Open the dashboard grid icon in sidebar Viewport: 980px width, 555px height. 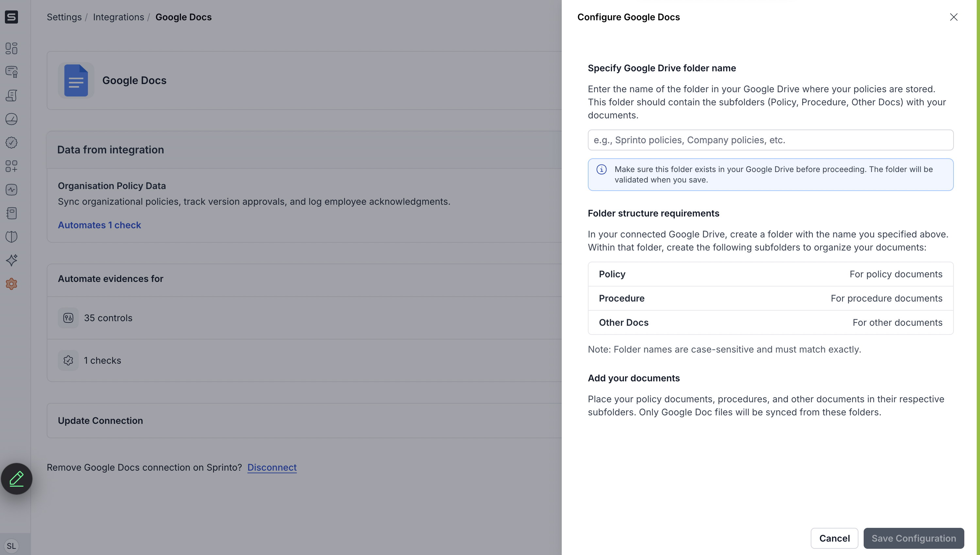[11, 48]
